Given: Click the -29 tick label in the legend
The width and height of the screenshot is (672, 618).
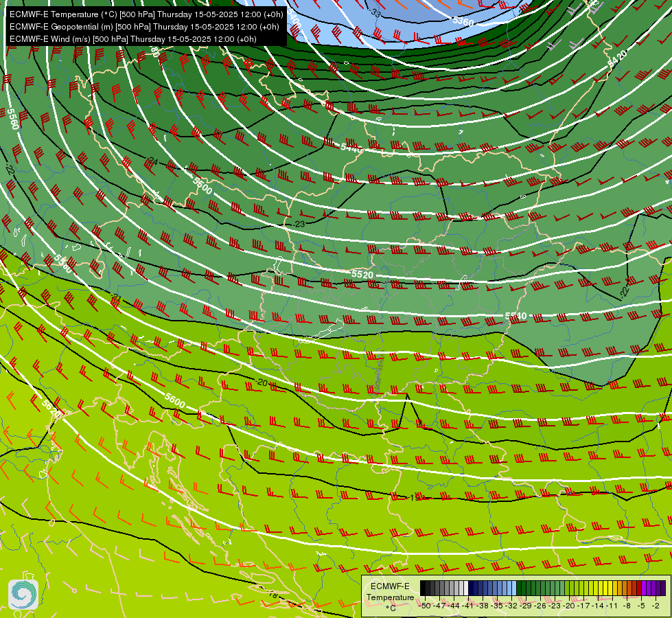Looking at the screenshot, I should 526,606.
